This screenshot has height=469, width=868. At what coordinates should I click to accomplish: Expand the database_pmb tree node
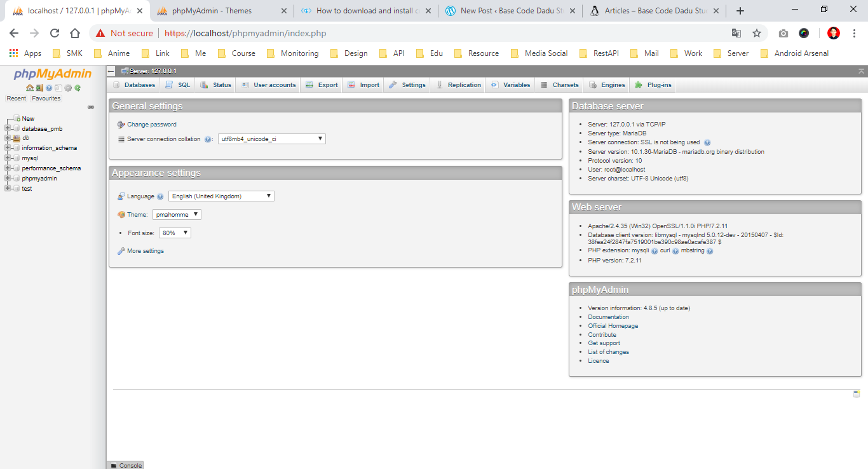tap(8, 128)
